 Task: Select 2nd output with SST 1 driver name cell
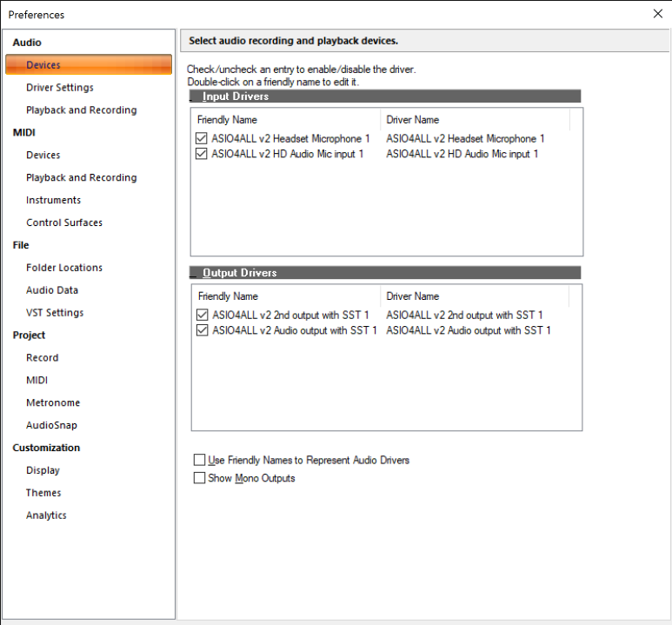[464, 315]
